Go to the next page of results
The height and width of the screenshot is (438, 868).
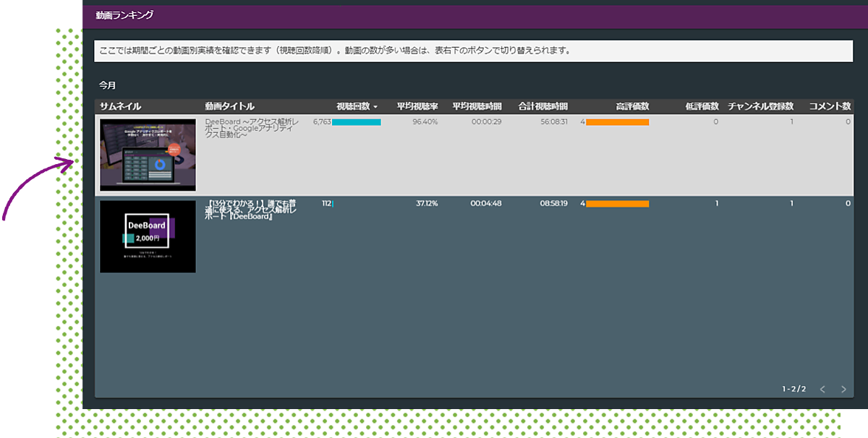pyautogui.click(x=843, y=390)
